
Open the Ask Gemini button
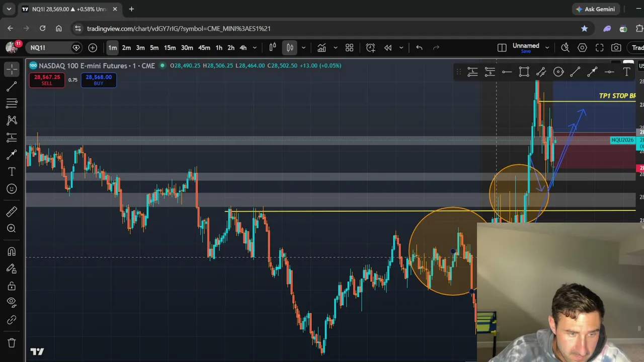point(596,9)
